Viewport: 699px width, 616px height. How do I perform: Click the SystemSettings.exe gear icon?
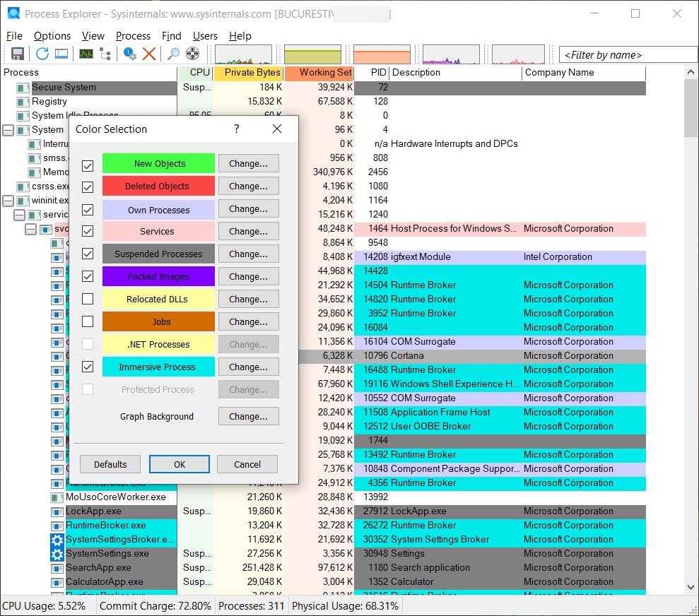click(57, 554)
